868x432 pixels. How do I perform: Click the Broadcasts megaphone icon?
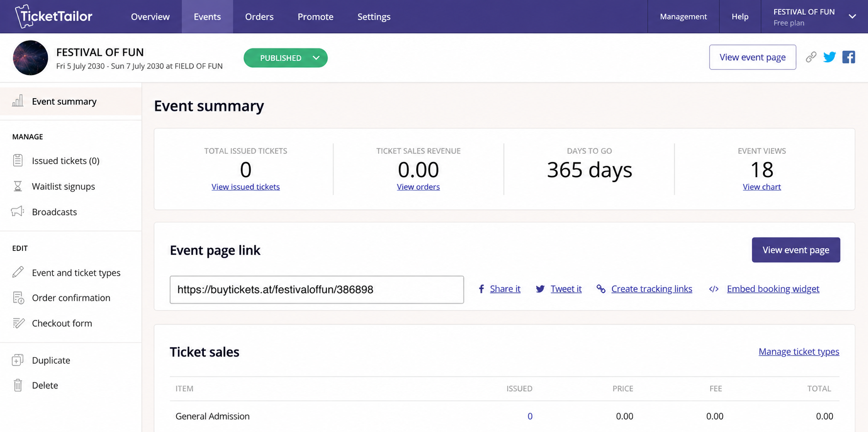18,211
